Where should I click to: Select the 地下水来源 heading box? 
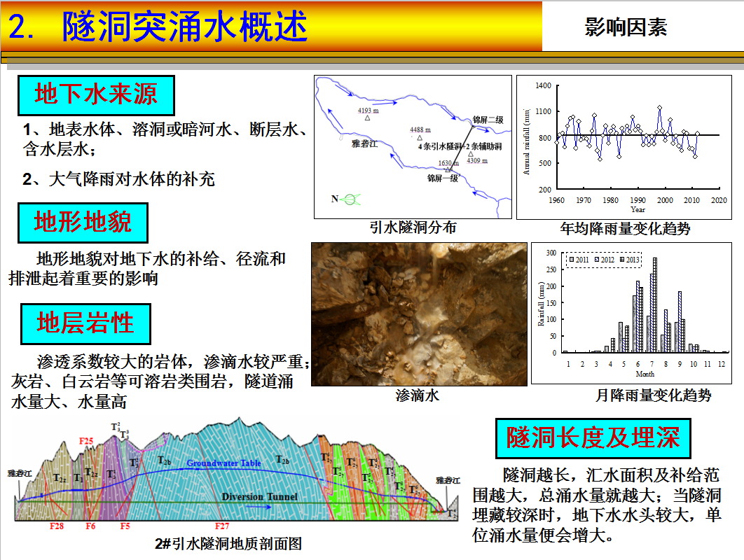pos(96,94)
